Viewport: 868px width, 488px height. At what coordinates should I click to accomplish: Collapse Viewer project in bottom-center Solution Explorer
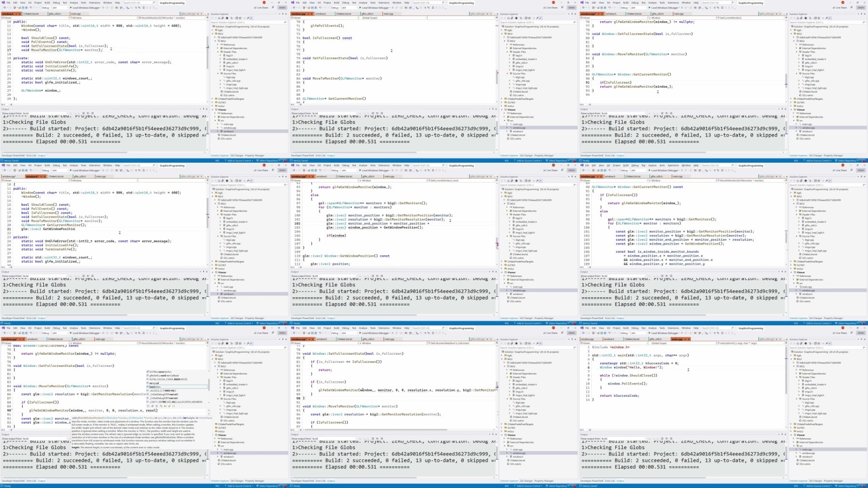point(503,435)
